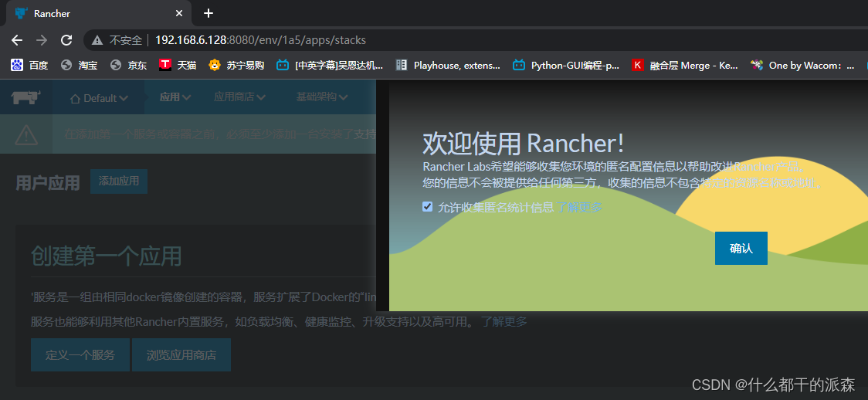The image size is (868, 400).
Task: Click the browser back arrow
Action: pyautogui.click(x=17, y=40)
